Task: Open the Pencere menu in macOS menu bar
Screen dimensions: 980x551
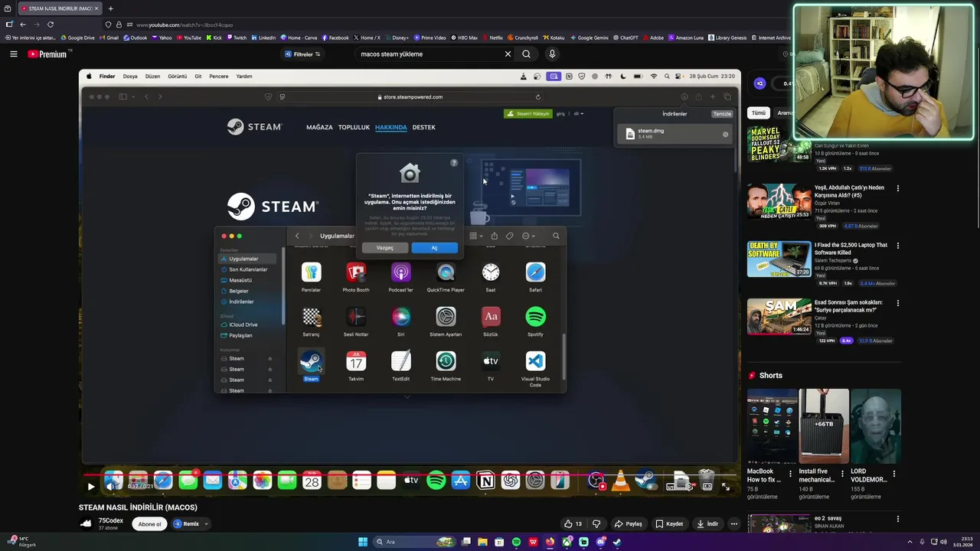Action: pyautogui.click(x=218, y=77)
